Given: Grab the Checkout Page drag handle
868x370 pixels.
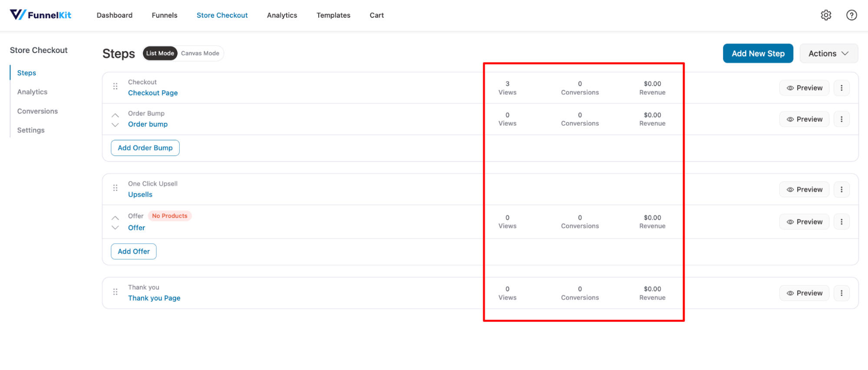Looking at the screenshot, I should (116, 86).
